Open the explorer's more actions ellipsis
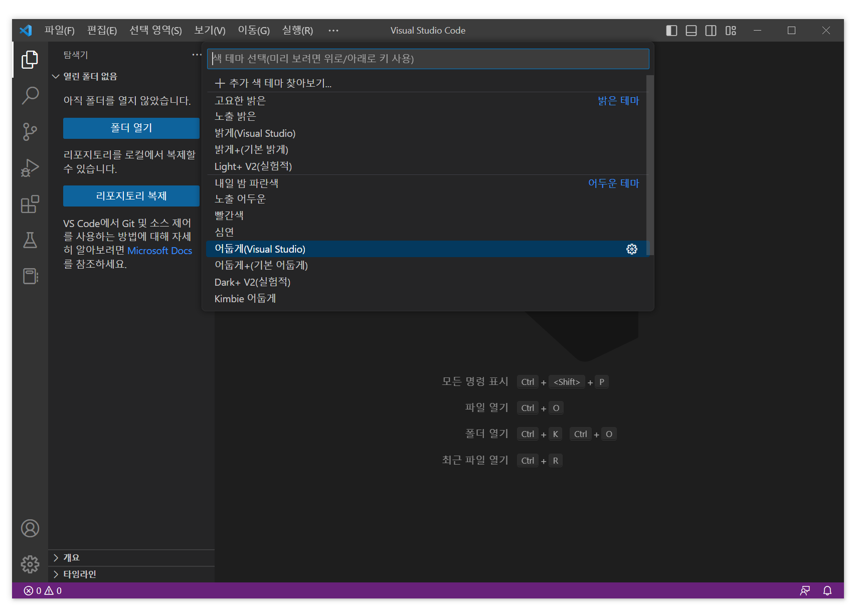The height and width of the screenshot is (616, 856). click(197, 55)
